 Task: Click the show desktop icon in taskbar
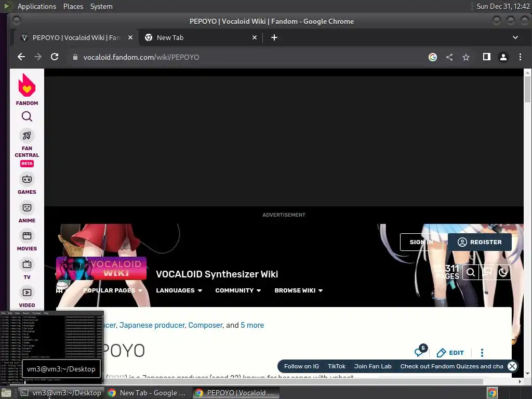(6, 393)
